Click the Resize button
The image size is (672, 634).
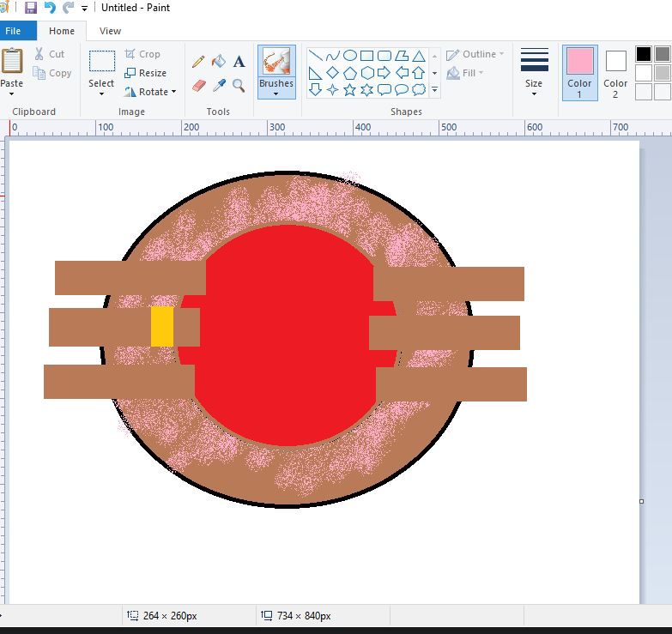[x=145, y=73]
